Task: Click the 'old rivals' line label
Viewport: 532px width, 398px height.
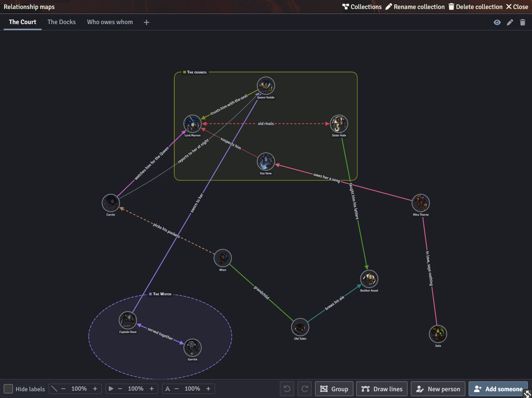Action: point(266,124)
